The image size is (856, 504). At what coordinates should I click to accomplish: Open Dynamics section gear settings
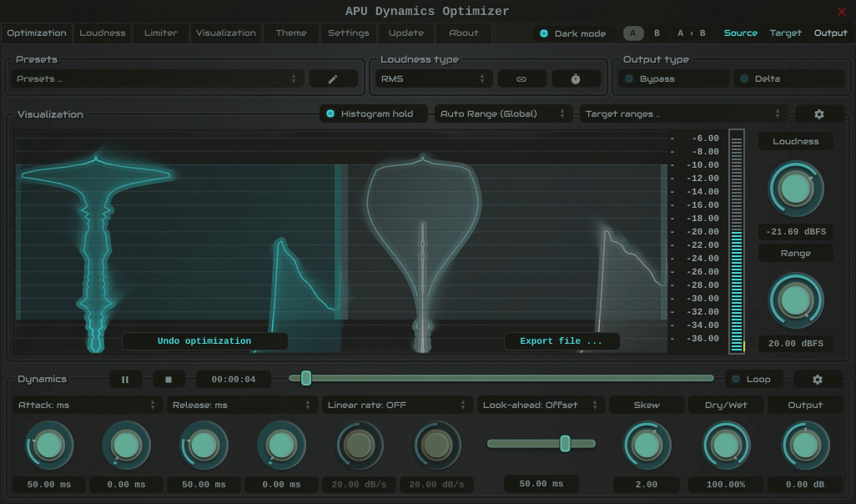tap(818, 380)
